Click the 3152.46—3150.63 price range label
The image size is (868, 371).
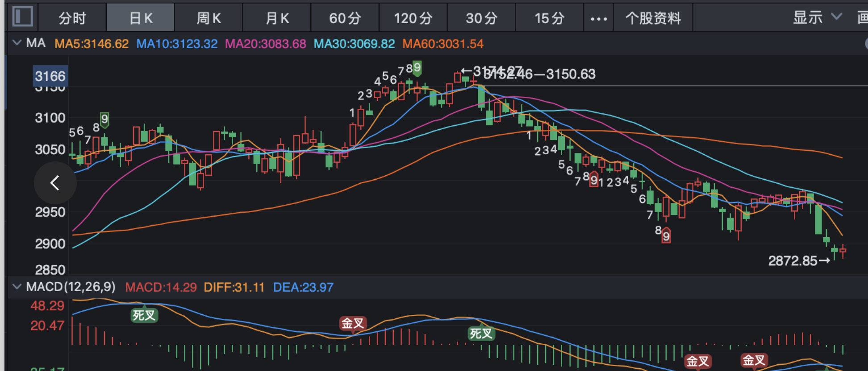pyautogui.click(x=539, y=74)
